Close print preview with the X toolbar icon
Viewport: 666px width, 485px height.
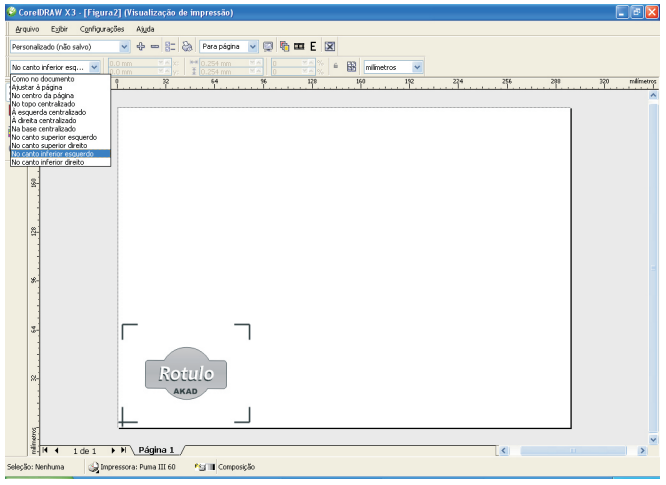331,47
